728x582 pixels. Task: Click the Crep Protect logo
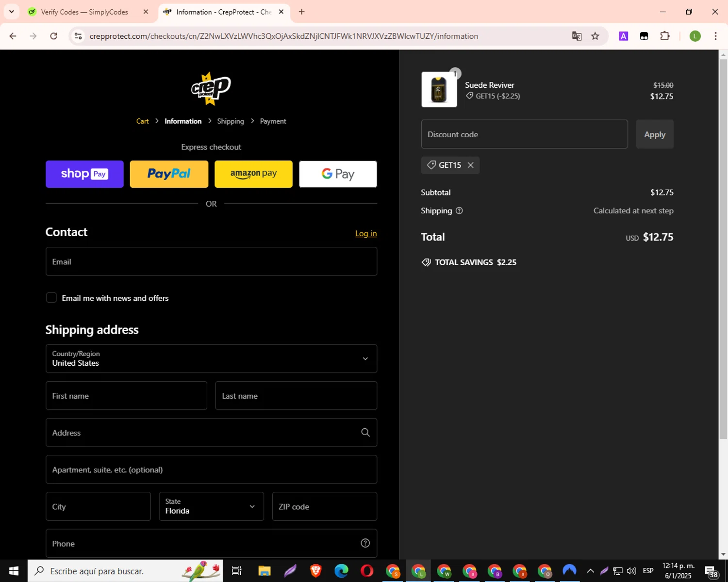click(211, 88)
